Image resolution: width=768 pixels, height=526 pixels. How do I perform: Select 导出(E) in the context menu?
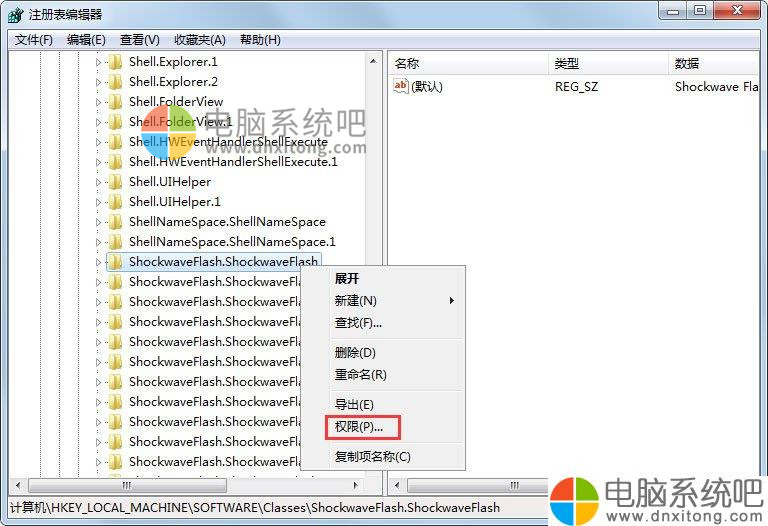(354, 405)
